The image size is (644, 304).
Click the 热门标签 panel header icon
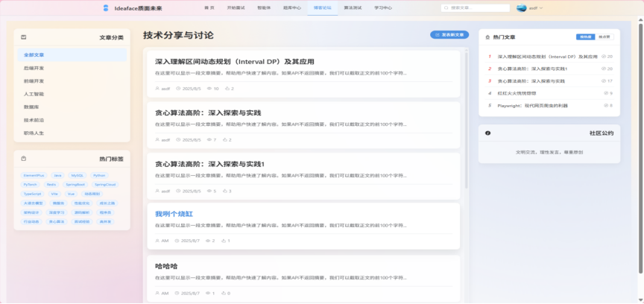(23, 158)
